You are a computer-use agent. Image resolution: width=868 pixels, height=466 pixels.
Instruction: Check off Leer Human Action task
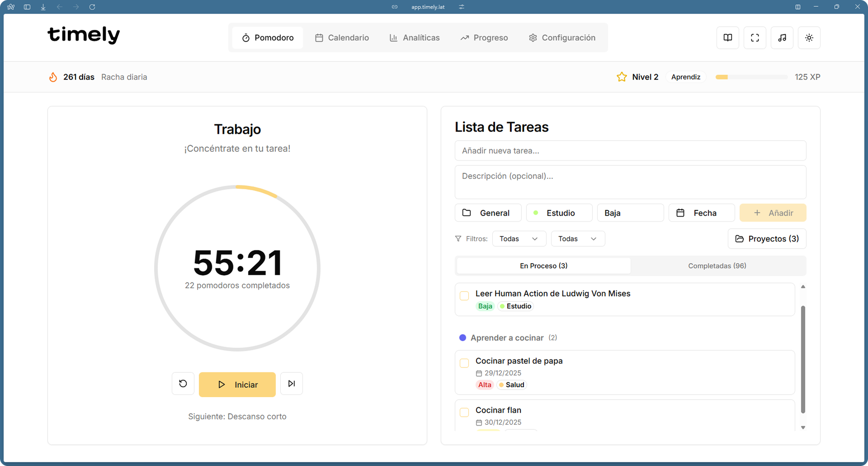coord(464,296)
